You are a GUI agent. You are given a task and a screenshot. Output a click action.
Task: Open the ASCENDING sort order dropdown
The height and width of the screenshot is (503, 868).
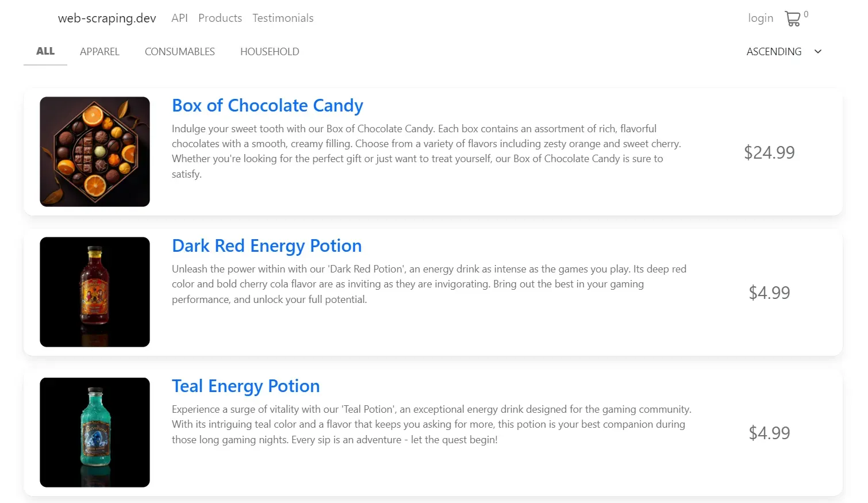774,52
